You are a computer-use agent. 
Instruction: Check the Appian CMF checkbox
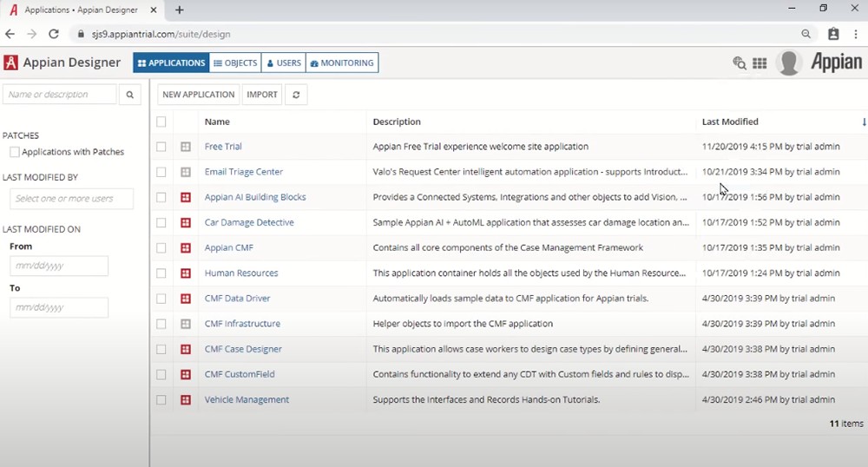tap(161, 248)
